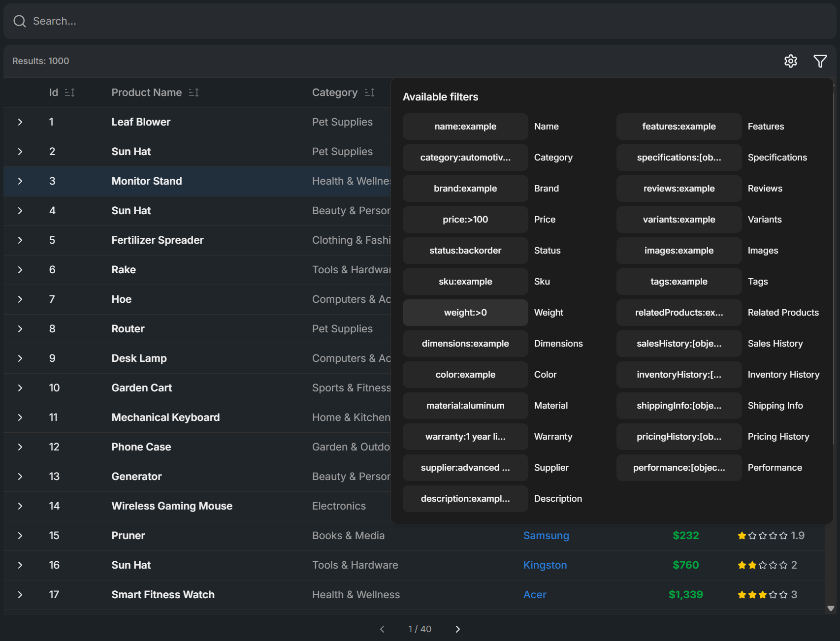Click the search magnifier icon

[x=20, y=21]
